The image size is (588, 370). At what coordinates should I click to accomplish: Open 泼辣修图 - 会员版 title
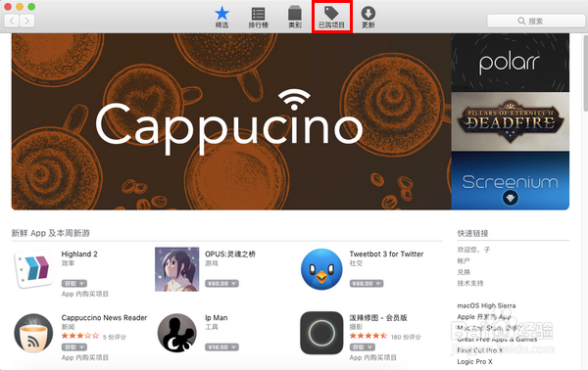[378, 317]
